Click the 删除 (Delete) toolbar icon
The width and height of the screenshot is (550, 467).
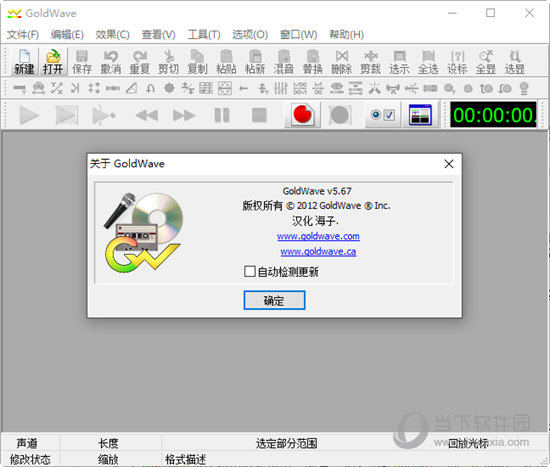[x=342, y=62]
